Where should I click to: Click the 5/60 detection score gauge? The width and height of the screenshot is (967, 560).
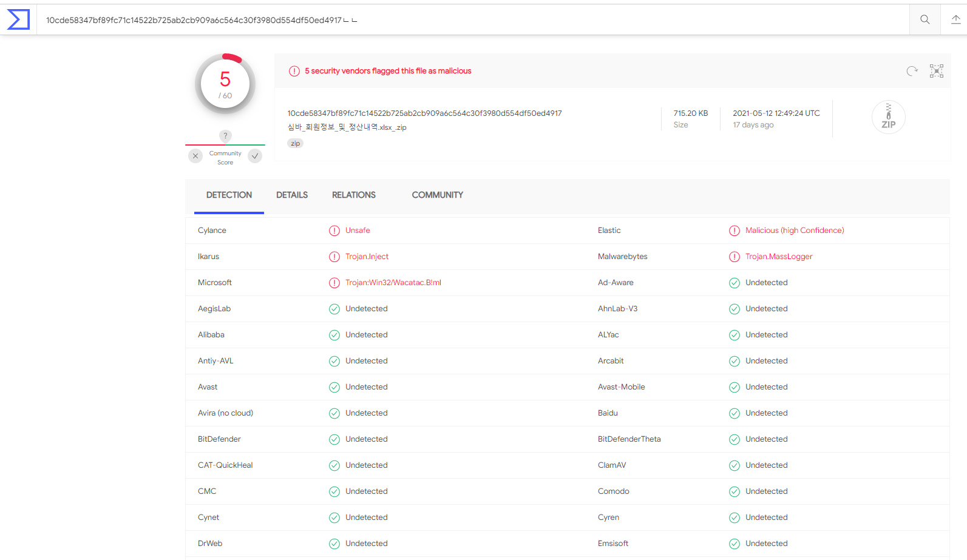(x=225, y=84)
